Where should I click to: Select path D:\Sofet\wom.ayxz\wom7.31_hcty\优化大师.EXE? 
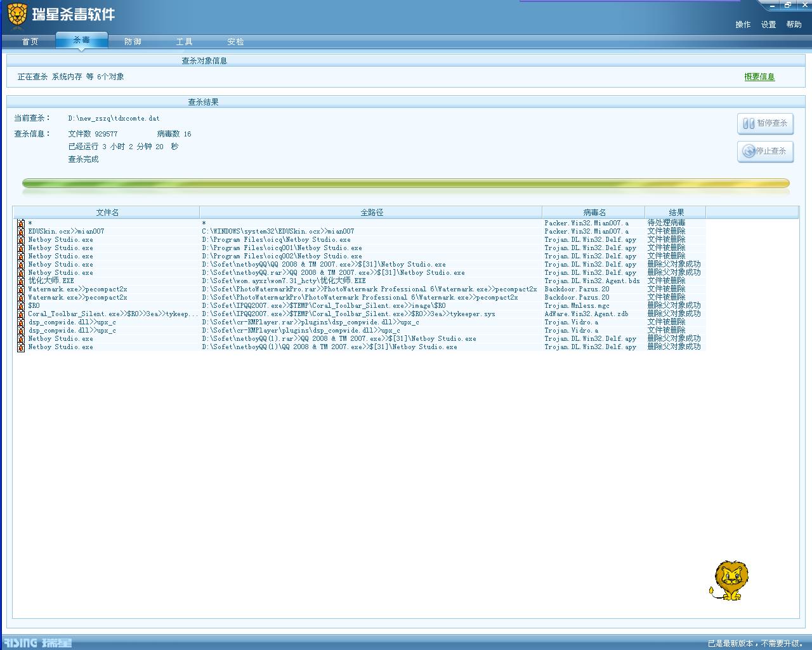point(284,281)
